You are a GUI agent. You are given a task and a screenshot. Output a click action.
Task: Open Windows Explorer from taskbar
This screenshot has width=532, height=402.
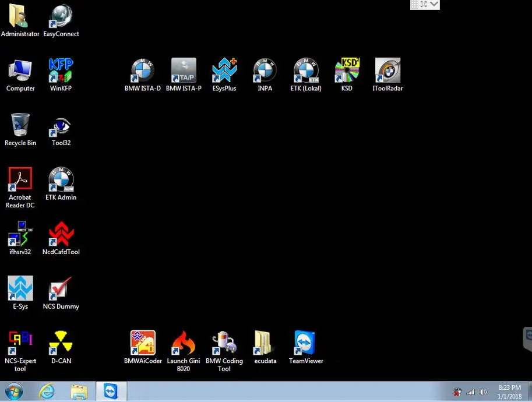(79, 392)
